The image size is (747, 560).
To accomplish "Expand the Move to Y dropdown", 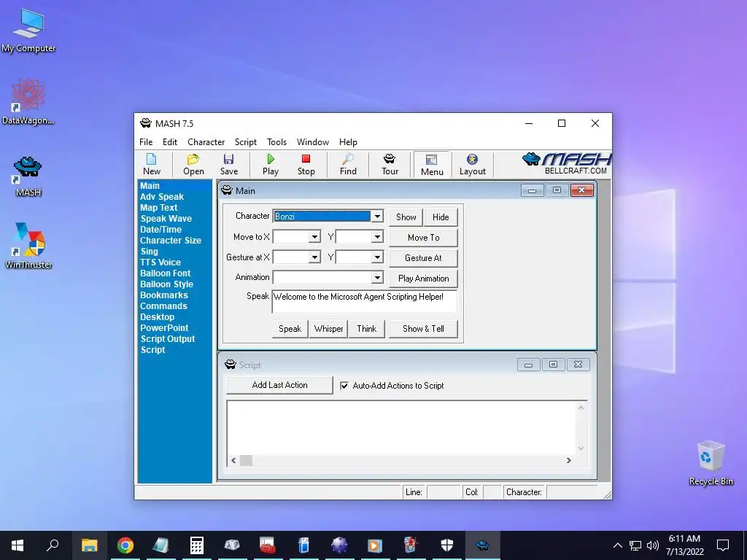I will tap(377, 237).
